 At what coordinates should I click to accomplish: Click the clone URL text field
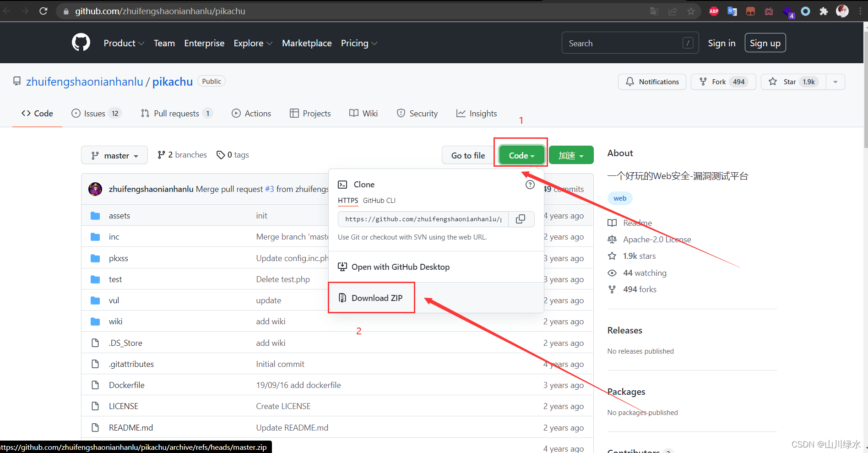click(423, 219)
